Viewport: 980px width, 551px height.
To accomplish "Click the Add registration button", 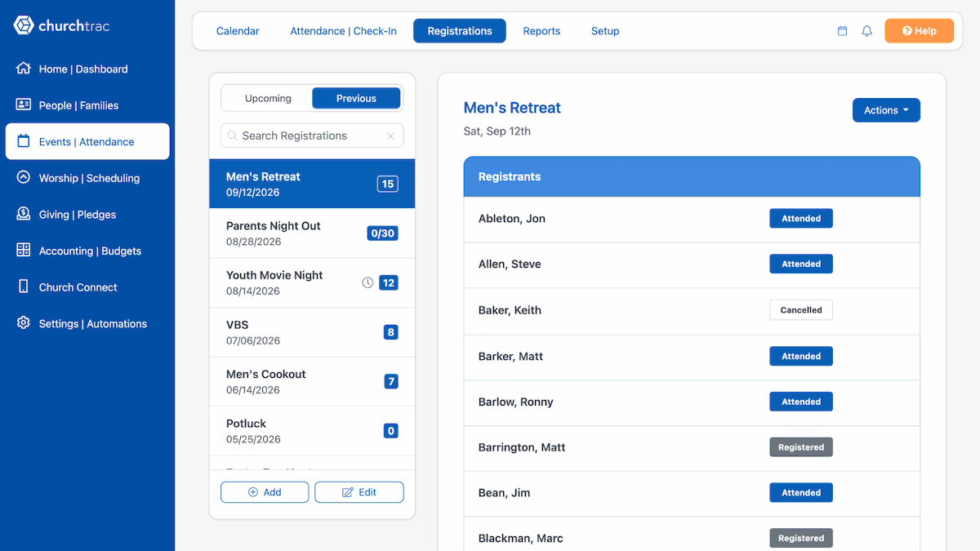I will 265,492.
